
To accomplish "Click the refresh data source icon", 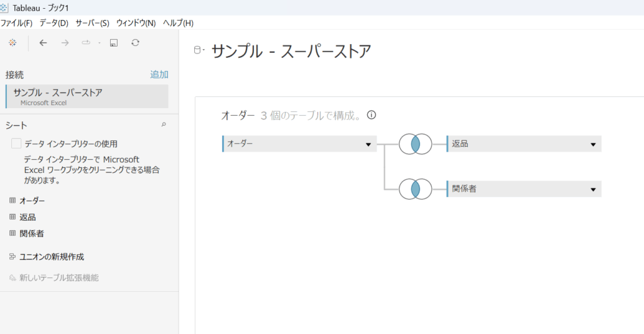I will point(135,43).
